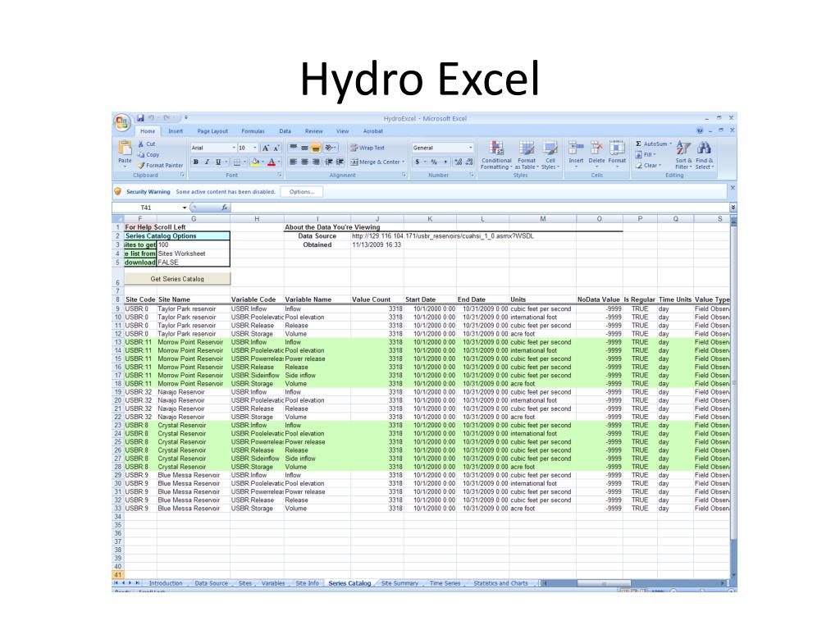Open the font size 10 dropdown
Image resolution: width=840 pixels, height=630 pixels.
pos(255,148)
